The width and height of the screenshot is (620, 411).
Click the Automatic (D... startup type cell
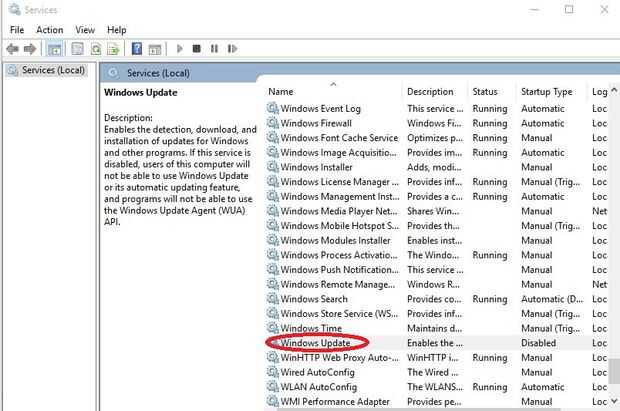552,299
